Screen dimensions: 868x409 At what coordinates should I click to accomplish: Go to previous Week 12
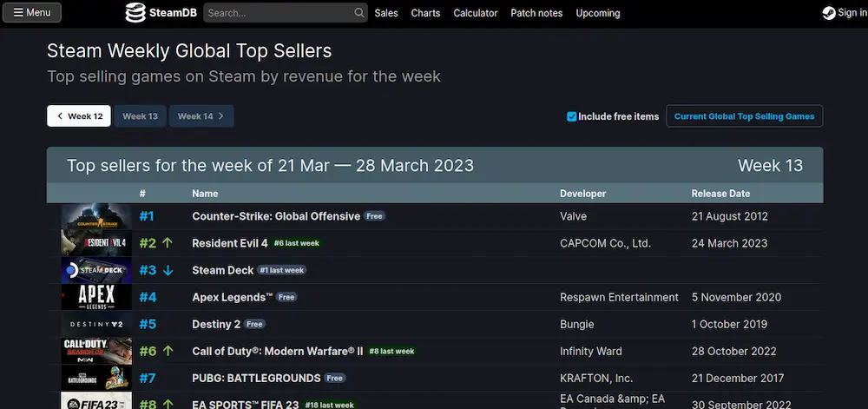[79, 116]
